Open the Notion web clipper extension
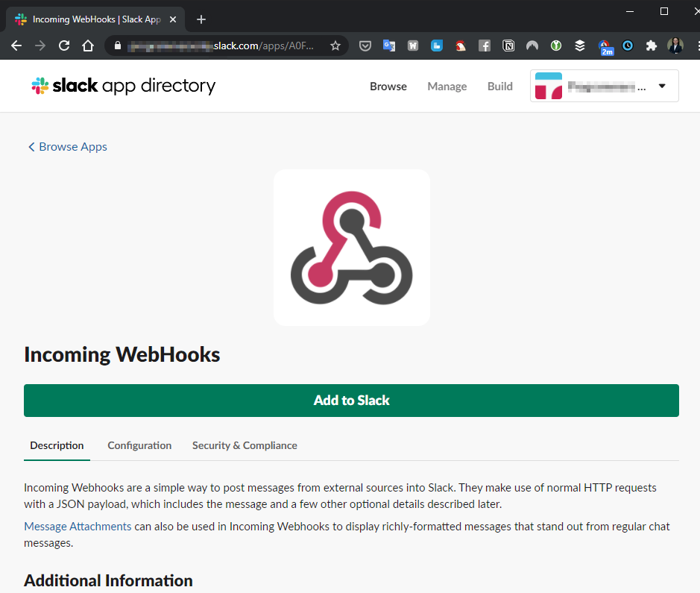 tap(508, 46)
